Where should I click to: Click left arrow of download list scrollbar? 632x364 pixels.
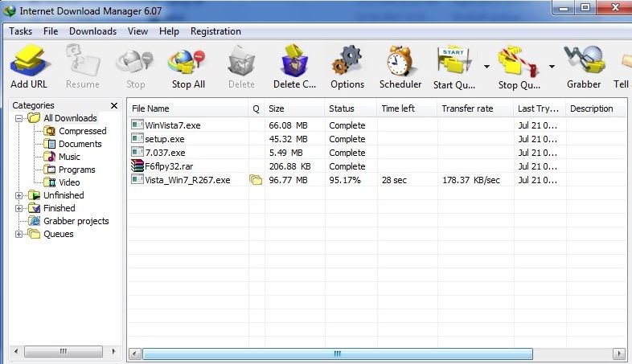(x=135, y=354)
